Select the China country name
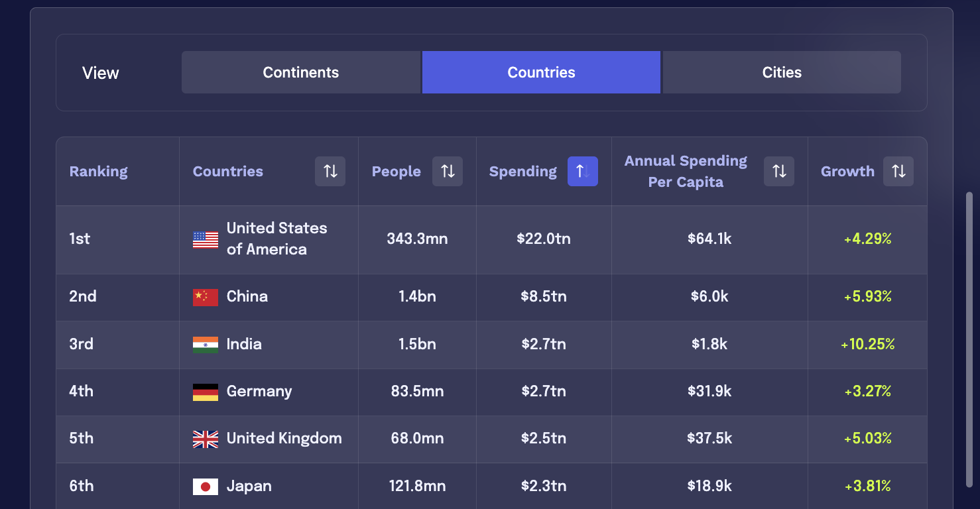 pyautogui.click(x=247, y=296)
